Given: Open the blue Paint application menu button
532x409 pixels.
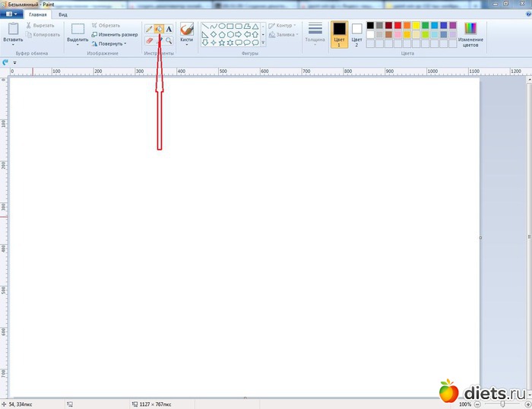Looking at the screenshot, I should (x=12, y=14).
